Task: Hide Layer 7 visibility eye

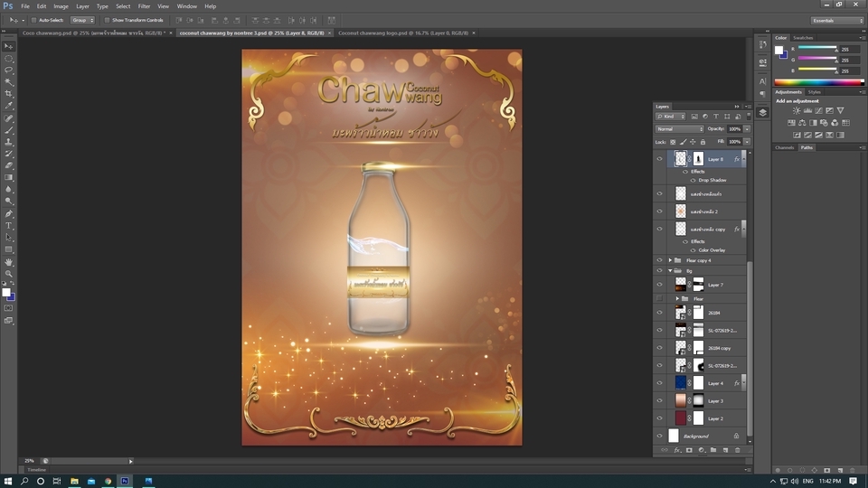Action: pos(659,285)
